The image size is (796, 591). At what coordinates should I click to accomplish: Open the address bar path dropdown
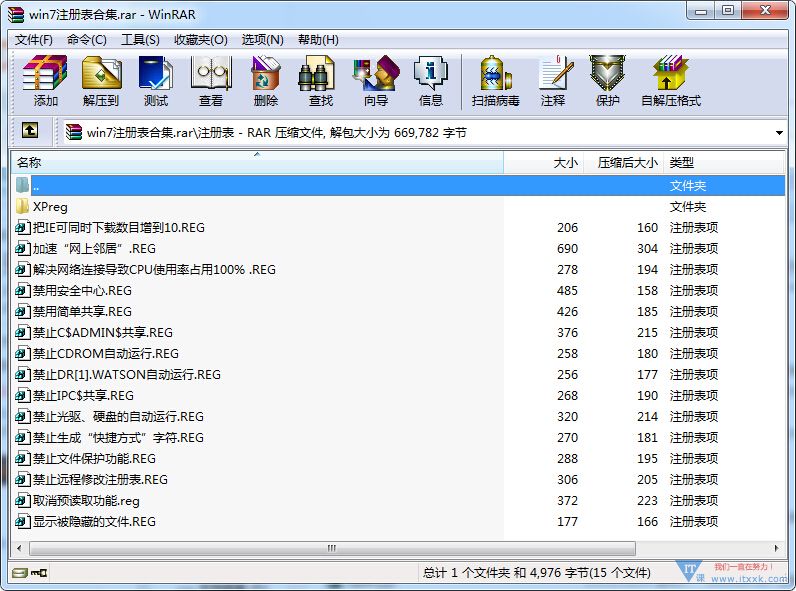[x=779, y=133]
